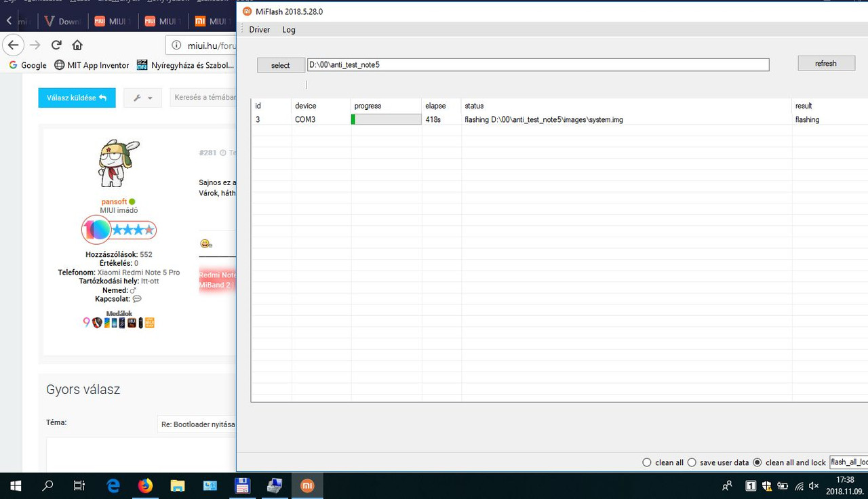Open People icon in system tray

click(x=728, y=485)
